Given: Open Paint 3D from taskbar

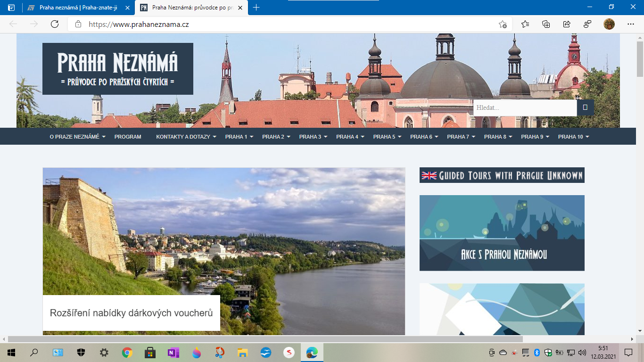Looking at the screenshot, I should [x=197, y=352].
